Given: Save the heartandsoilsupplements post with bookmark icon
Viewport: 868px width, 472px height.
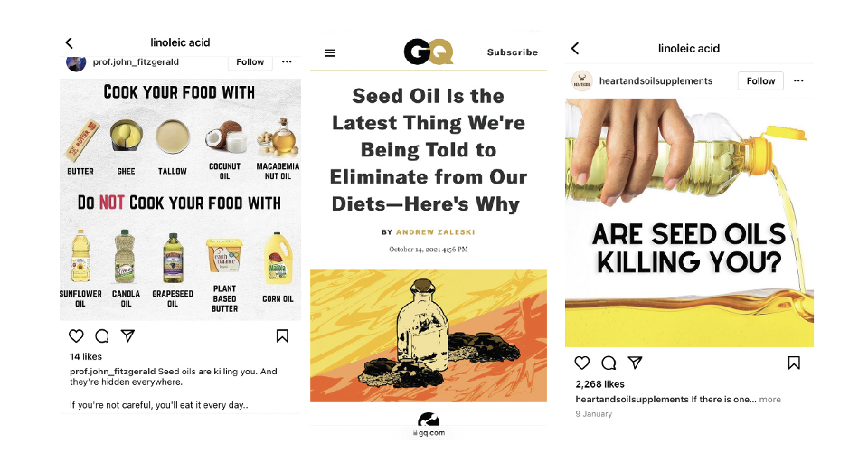Looking at the screenshot, I should pyautogui.click(x=794, y=363).
